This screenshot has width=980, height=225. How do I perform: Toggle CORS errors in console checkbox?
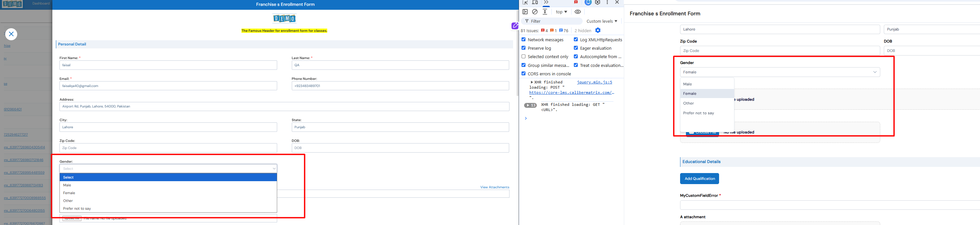pyautogui.click(x=523, y=73)
